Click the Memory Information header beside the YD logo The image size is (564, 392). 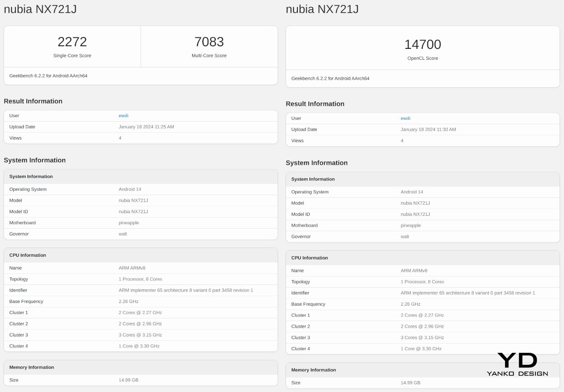tap(314, 370)
